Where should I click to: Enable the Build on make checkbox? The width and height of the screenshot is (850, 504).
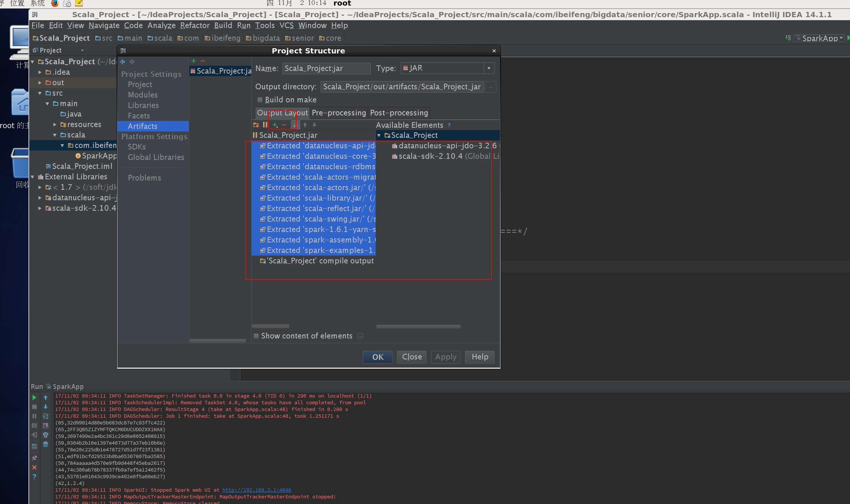(260, 100)
